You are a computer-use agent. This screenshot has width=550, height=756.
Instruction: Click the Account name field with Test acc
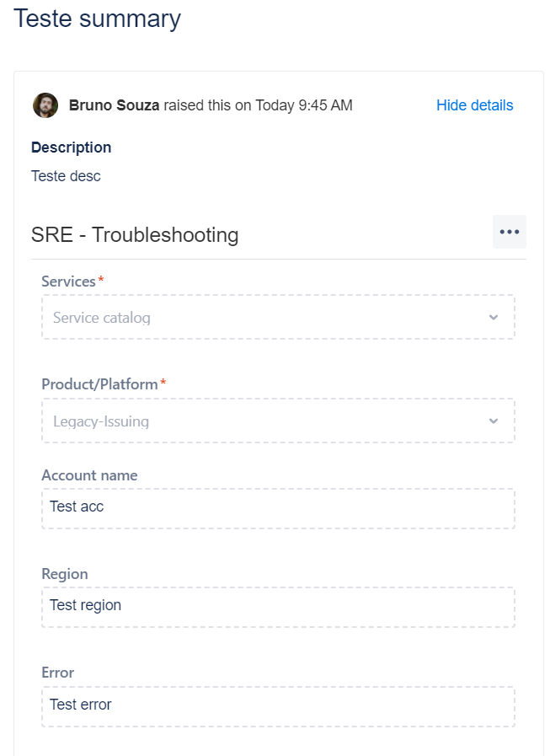tap(278, 509)
